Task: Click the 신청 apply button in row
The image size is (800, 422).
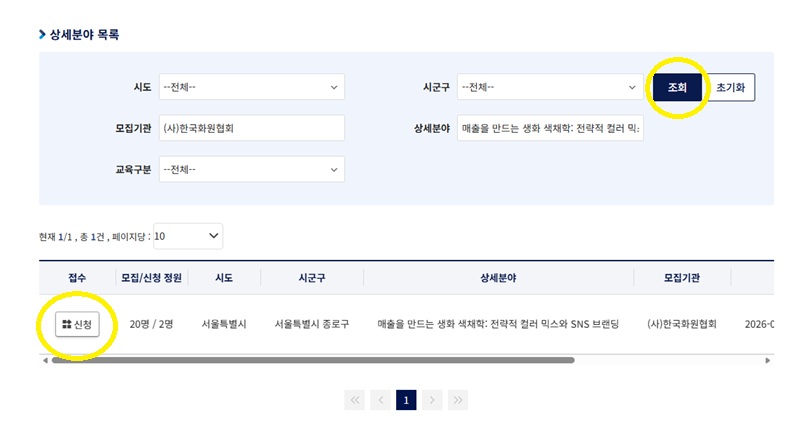Action: (77, 324)
